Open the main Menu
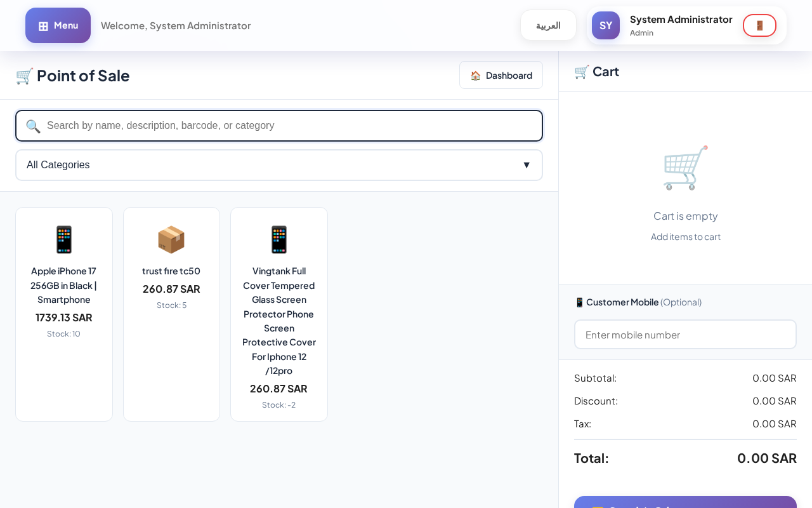Viewport: 812px width, 508px height. 58,25
